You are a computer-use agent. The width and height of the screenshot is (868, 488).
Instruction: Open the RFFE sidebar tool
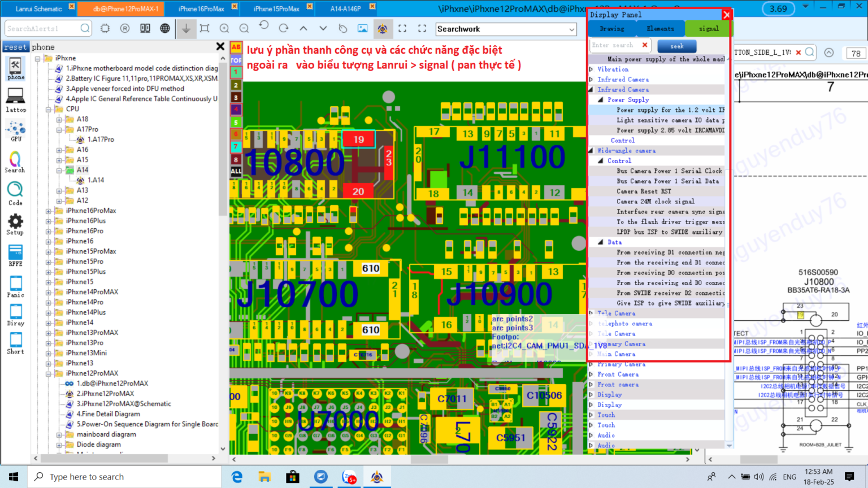click(x=15, y=255)
